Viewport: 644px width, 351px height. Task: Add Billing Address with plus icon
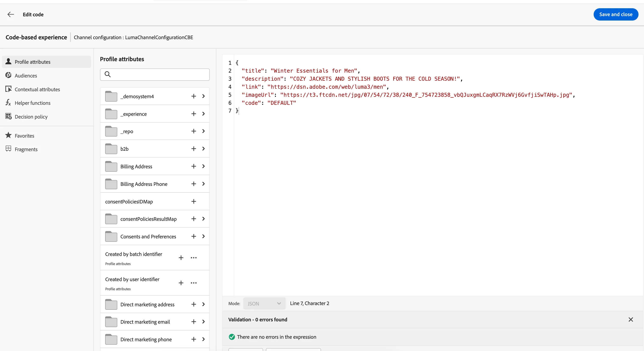[194, 166]
